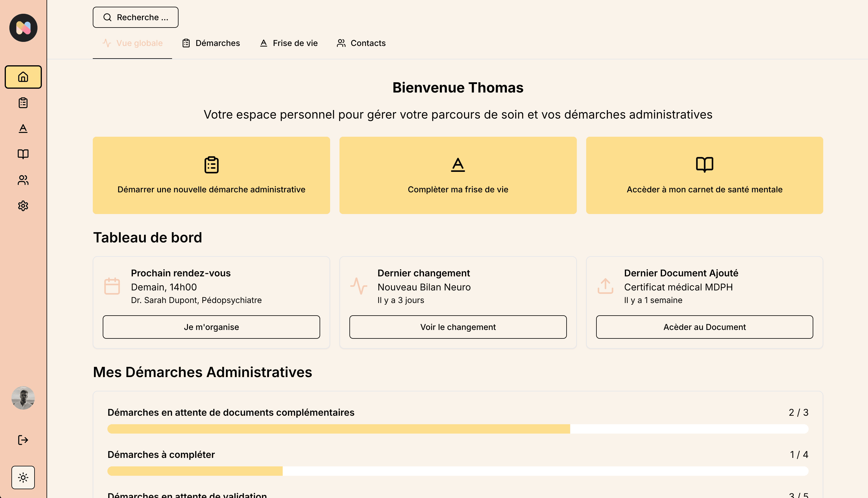Click the 'Tableau de bord' heading
Viewport: 868px width, 498px height.
(148, 237)
